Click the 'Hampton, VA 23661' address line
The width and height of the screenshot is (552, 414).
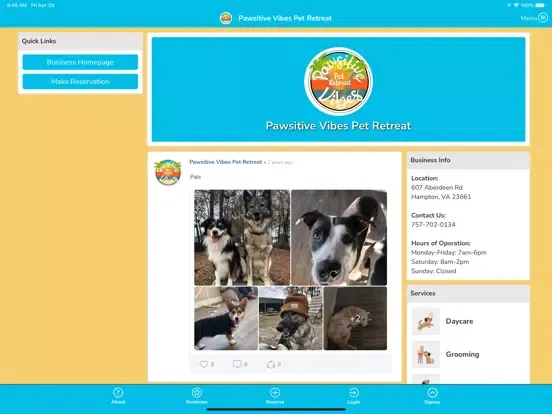click(x=441, y=197)
